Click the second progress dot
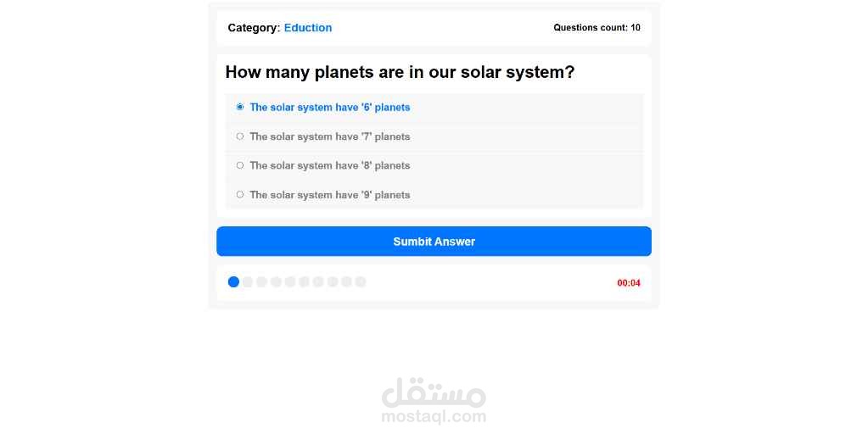This screenshot has width=868, height=434. pyautogui.click(x=248, y=282)
